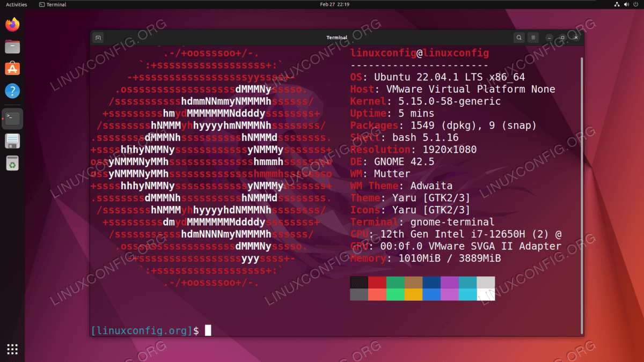Open the power icon in top bar
This screenshot has width=644, height=362.
[x=636, y=4]
